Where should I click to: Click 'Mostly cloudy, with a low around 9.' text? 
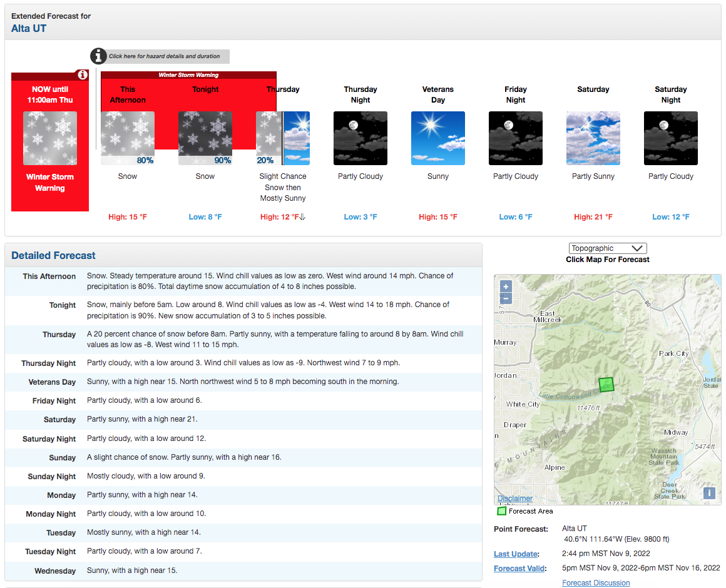[146, 476]
